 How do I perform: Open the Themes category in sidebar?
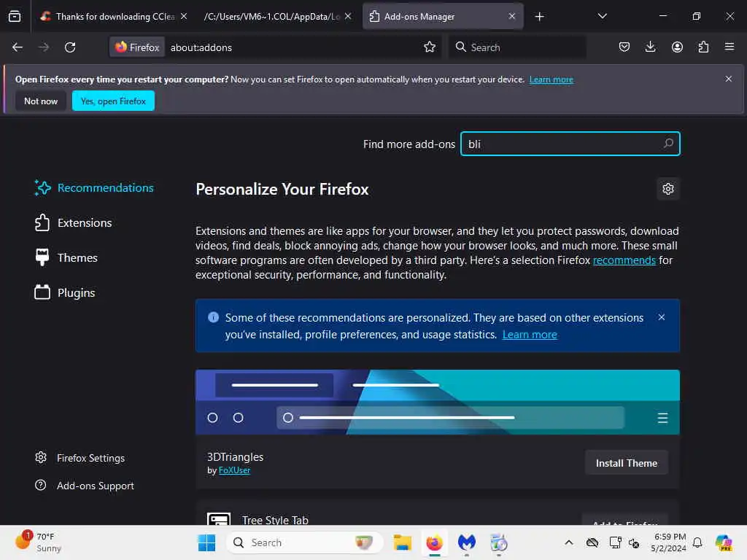tap(66, 257)
